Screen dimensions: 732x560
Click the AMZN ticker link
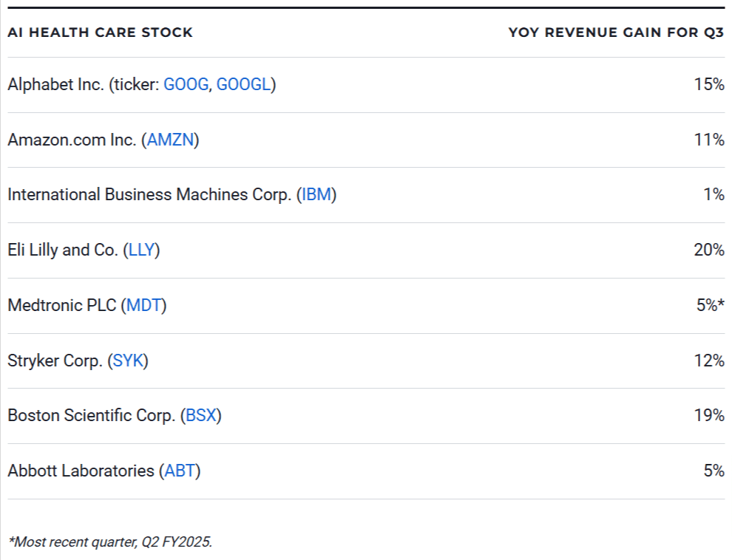pyautogui.click(x=170, y=140)
